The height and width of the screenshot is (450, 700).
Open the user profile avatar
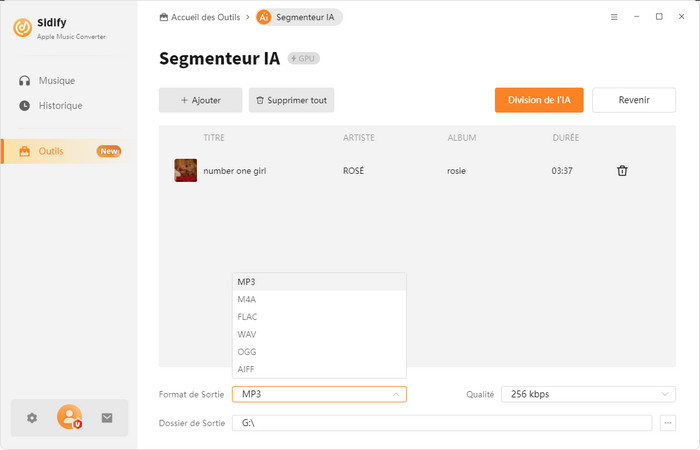point(69,417)
